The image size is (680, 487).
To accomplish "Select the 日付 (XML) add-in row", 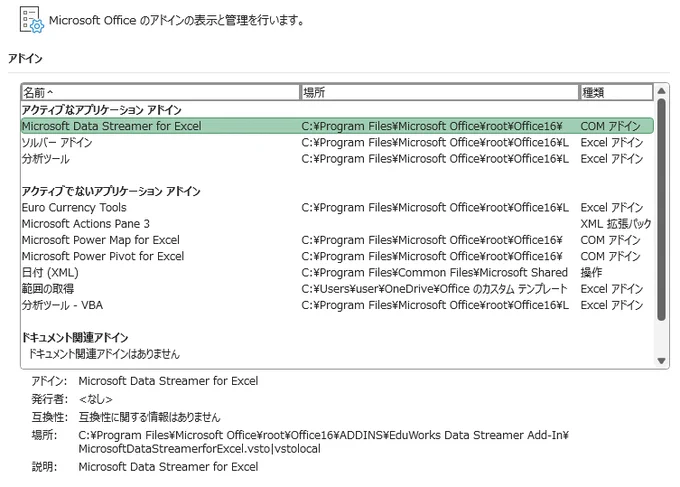I will (337, 273).
